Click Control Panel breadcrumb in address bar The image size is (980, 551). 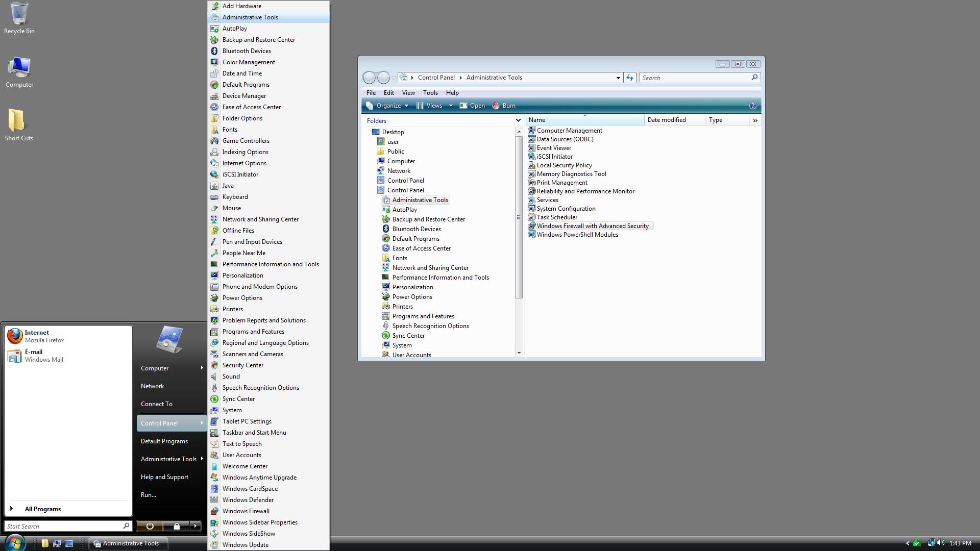click(x=436, y=78)
